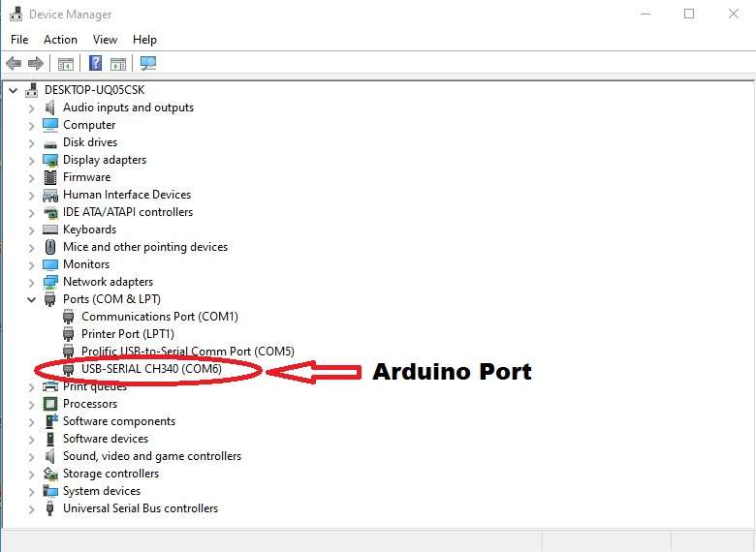This screenshot has width=756, height=552.
Task: Click the action pane toolbar icon
Action: [x=118, y=63]
